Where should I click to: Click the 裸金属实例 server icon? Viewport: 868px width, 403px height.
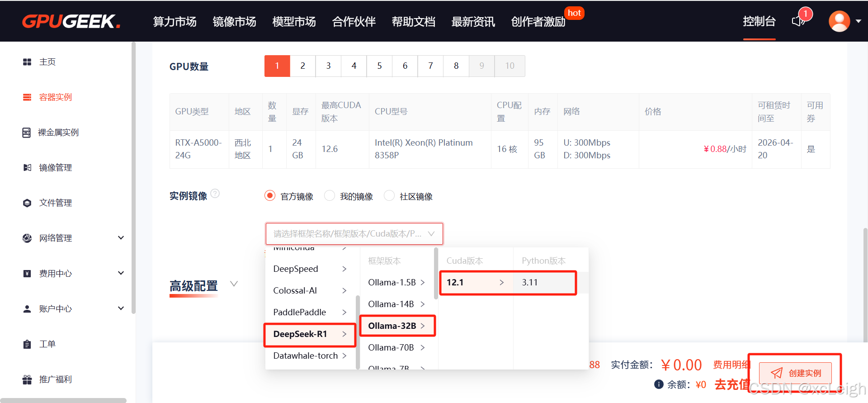tap(27, 133)
